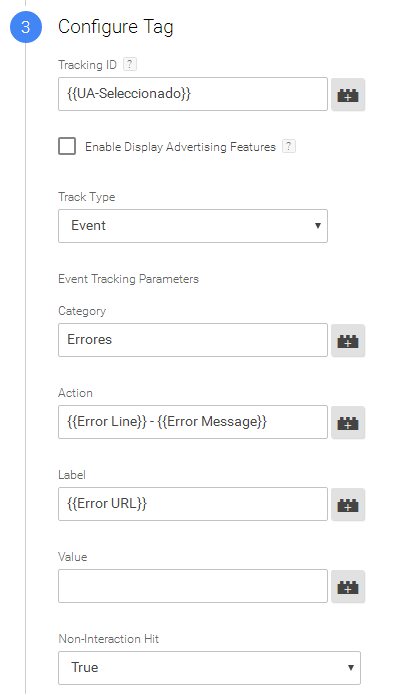Focus the empty Value input field

pos(193,586)
